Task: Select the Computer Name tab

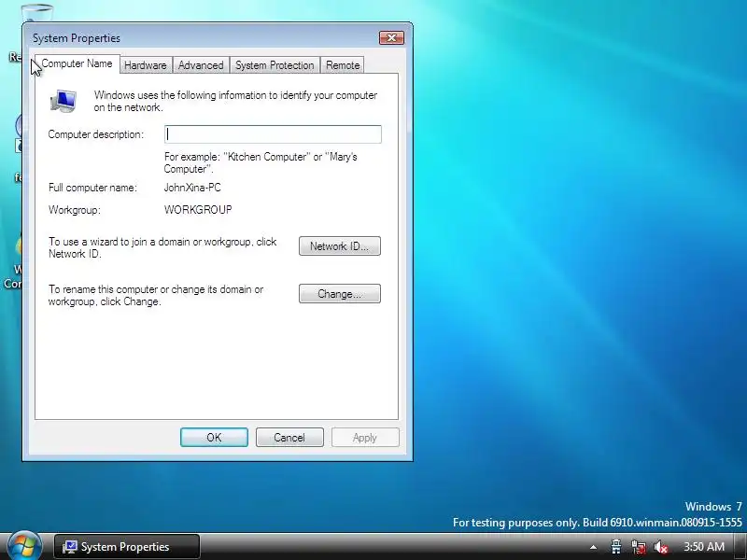Action: click(78, 63)
